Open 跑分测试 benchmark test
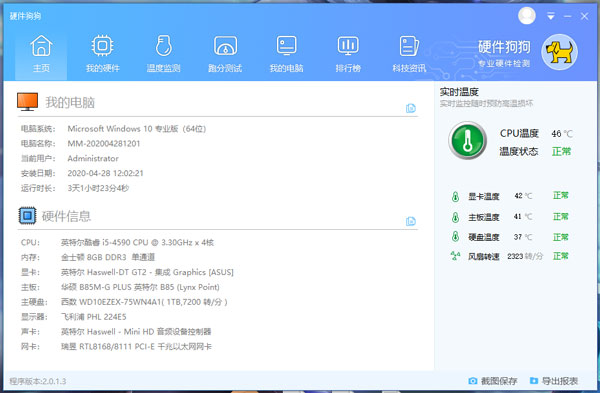 tap(225, 54)
